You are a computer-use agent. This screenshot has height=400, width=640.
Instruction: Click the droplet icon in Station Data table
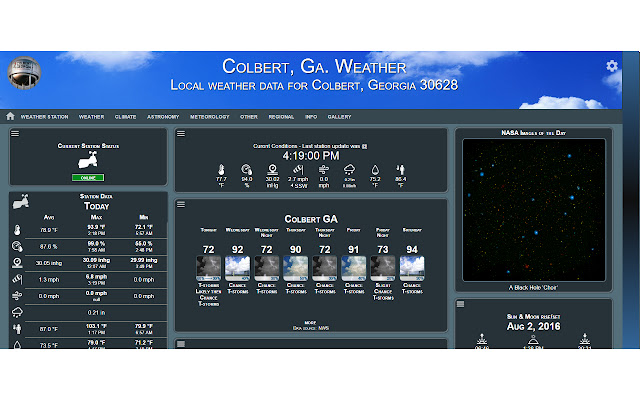point(17,345)
